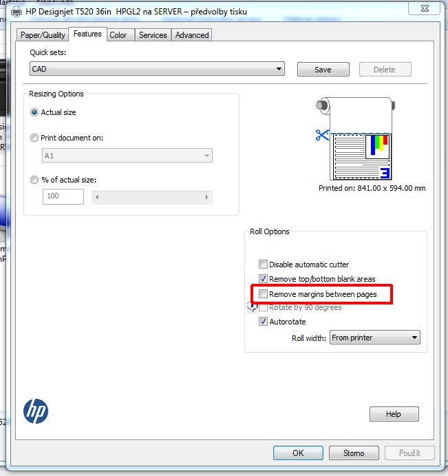Screen dimensions: 448x476
Task: Uncheck Remove top/bottom blank areas
Action: click(x=263, y=279)
